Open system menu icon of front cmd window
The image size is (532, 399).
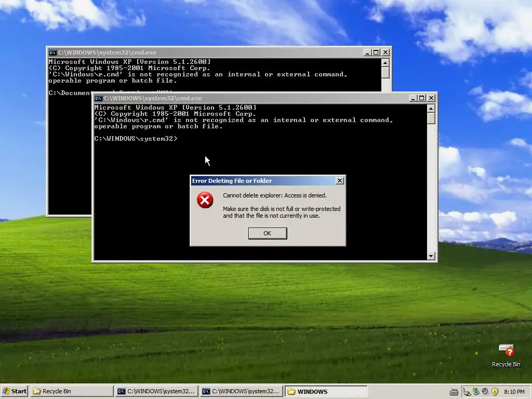(98, 98)
